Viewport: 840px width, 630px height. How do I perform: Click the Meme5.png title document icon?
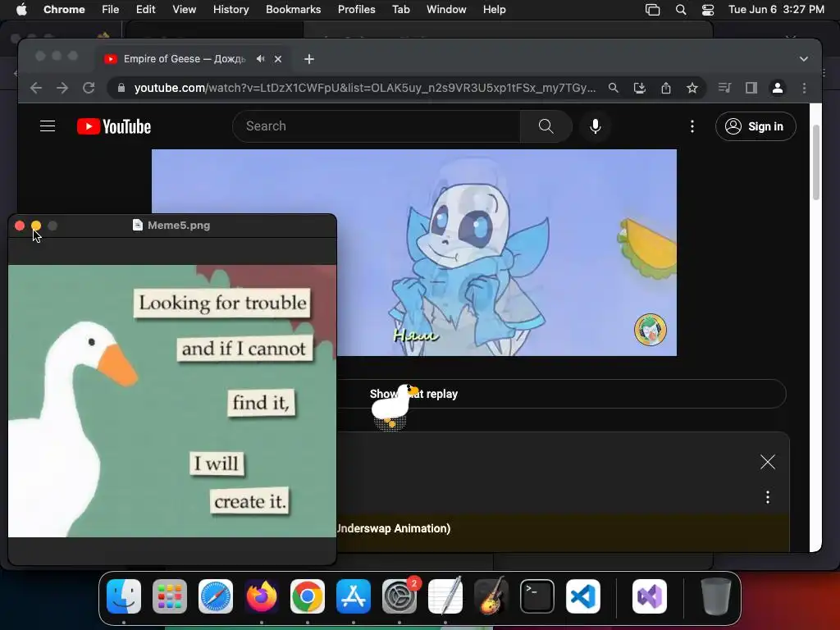[x=138, y=225]
